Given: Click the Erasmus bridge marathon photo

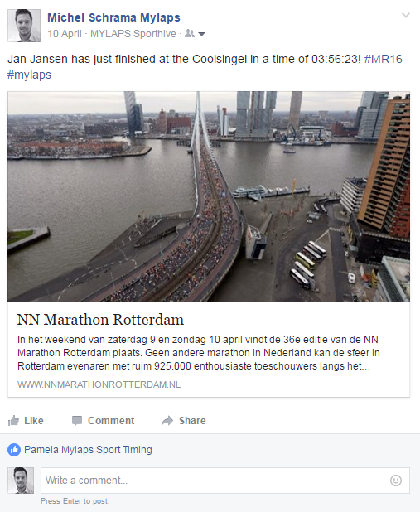Looking at the screenshot, I should click(x=209, y=196).
